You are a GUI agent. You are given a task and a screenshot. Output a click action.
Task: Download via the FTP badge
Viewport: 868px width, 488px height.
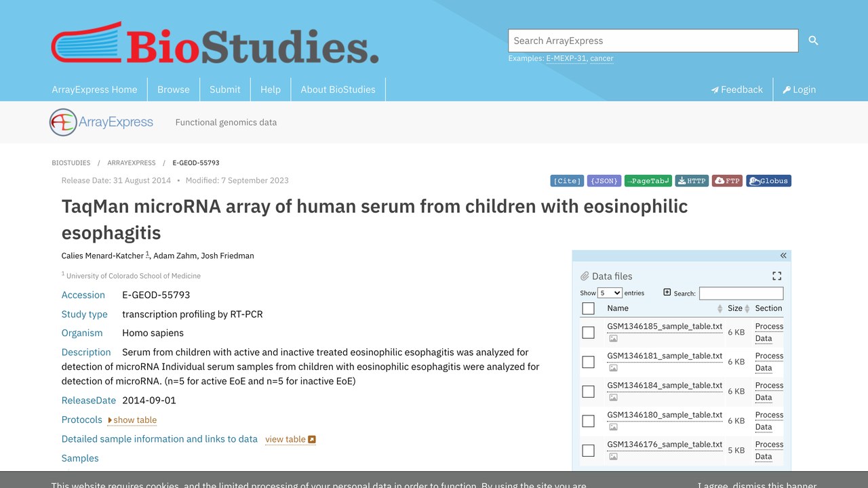pos(727,181)
